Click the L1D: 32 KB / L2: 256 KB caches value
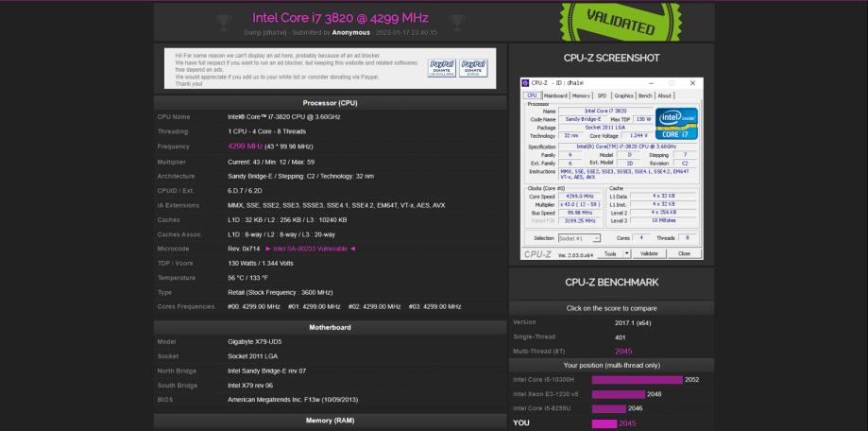The width and height of the screenshot is (868, 431). [x=287, y=220]
